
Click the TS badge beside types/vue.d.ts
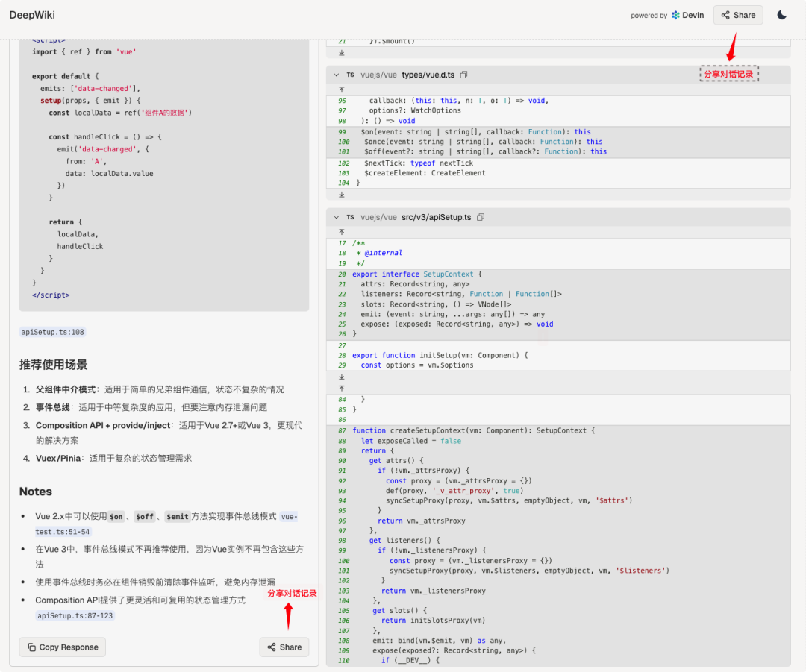click(x=350, y=75)
